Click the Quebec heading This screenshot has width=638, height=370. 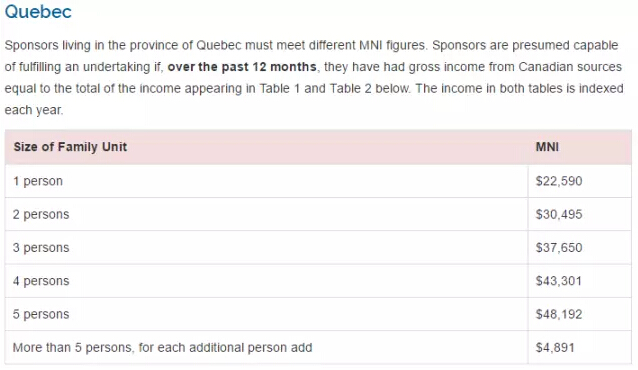tap(38, 11)
